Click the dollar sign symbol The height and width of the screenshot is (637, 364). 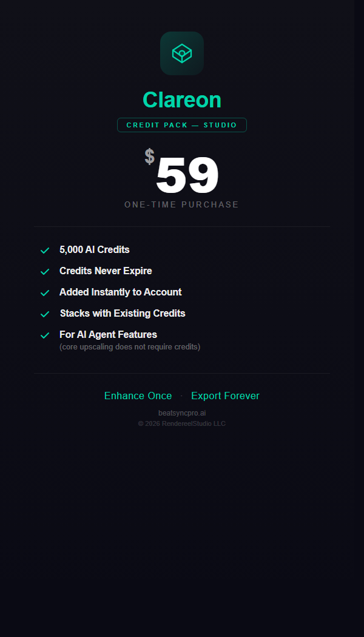[x=149, y=157]
